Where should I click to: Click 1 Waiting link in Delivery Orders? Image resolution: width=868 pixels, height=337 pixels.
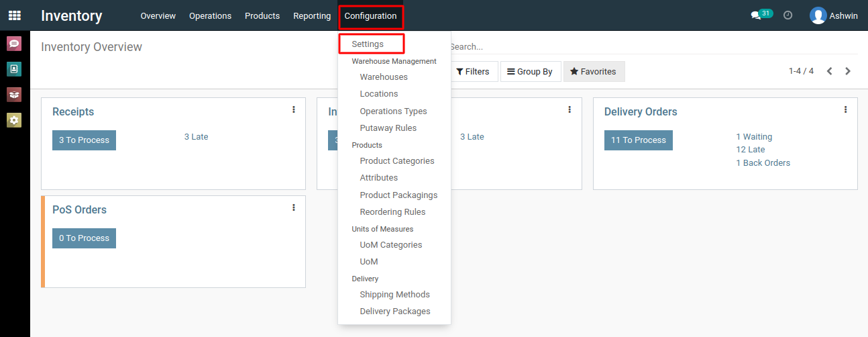pyautogui.click(x=754, y=137)
